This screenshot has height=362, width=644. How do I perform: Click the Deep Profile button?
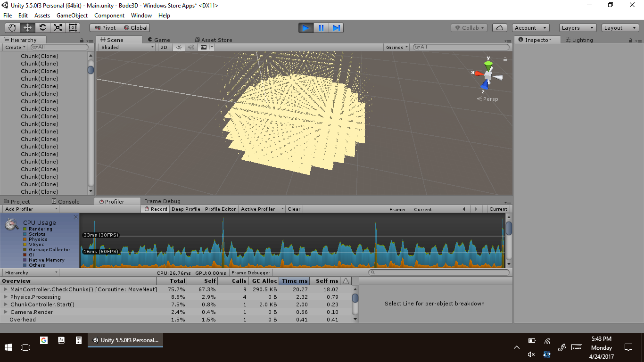(x=186, y=209)
